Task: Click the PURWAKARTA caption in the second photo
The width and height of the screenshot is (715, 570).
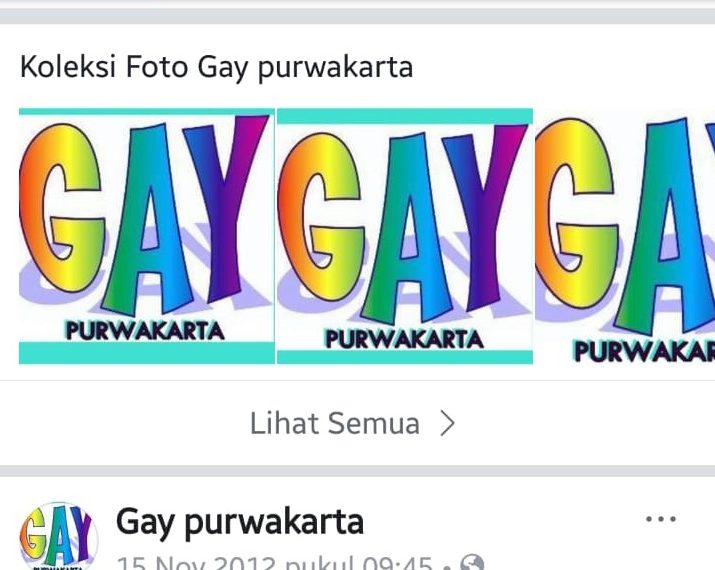Action: click(404, 339)
